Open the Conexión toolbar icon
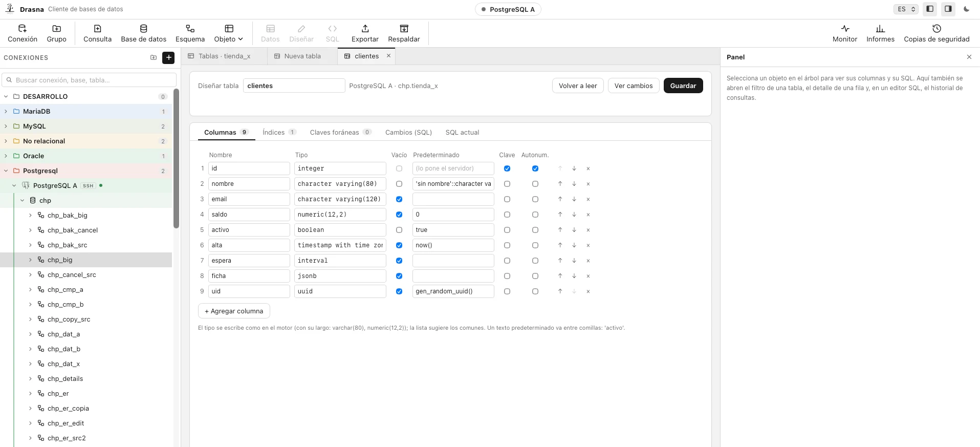The height and width of the screenshot is (447, 980). coord(23,33)
